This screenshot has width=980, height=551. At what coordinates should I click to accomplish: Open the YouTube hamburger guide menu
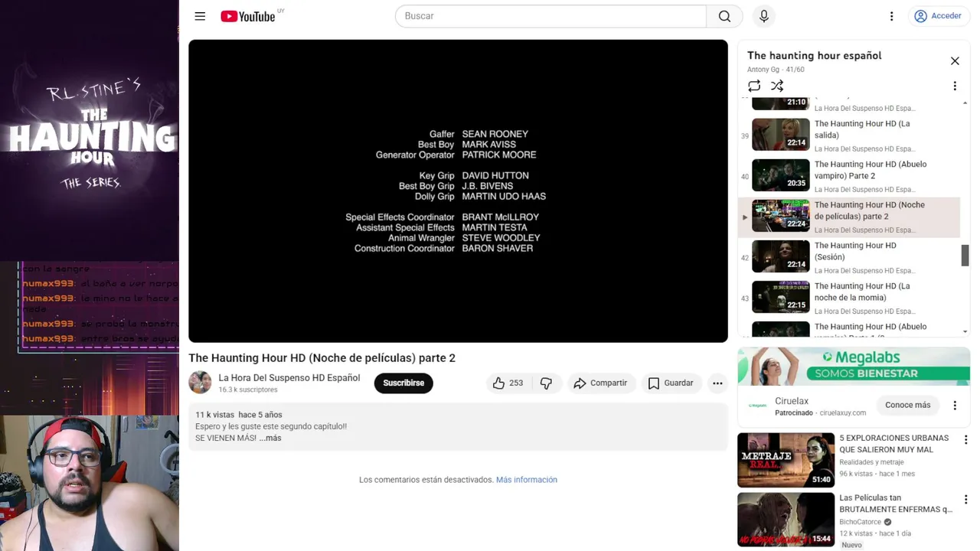tap(200, 16)
